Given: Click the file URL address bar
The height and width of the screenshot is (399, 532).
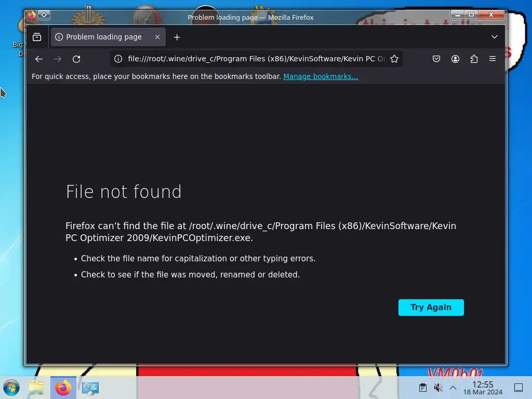Looking at the screenshot, I should pos(256,59).
